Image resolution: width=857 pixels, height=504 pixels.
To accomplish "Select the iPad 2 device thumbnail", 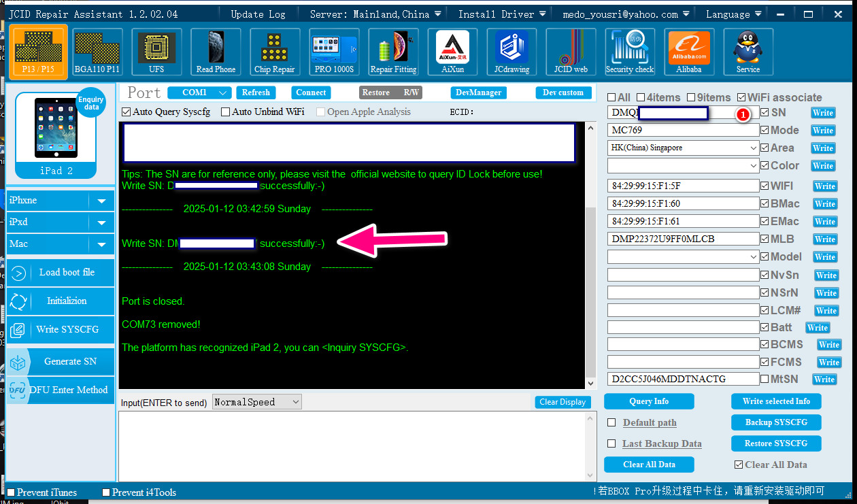I will (56, 135).
